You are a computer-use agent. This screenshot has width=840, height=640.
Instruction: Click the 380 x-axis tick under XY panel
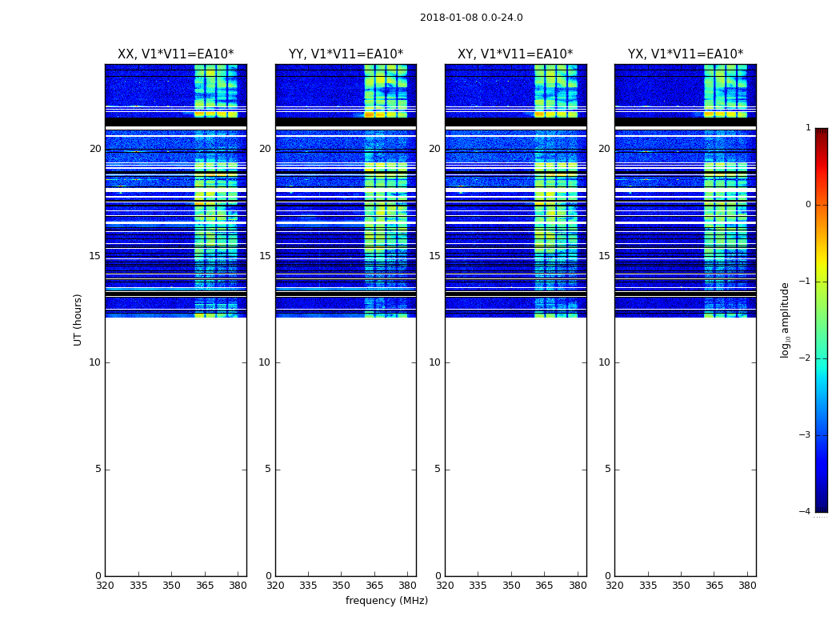click(578, 586)
